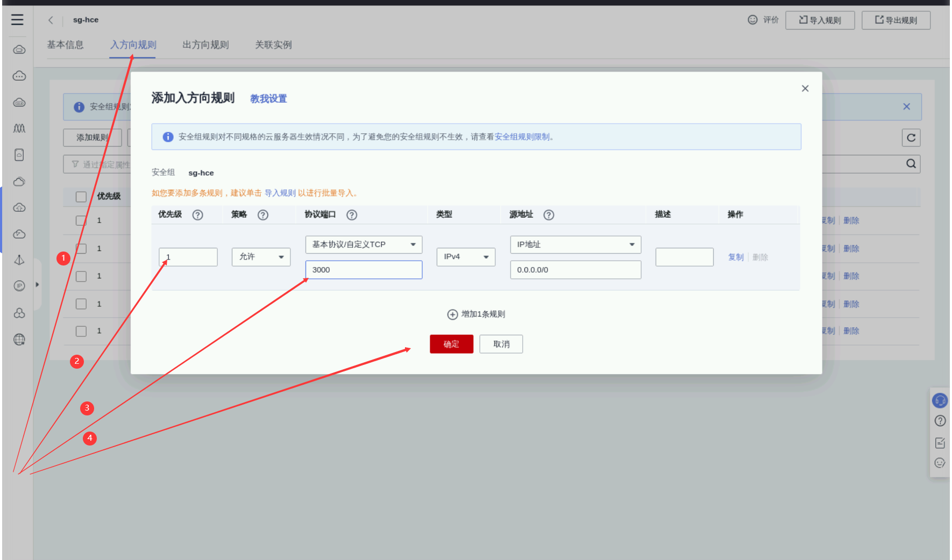This screenshot has height=560, width=952.
Task: Click the 导入规则 button in header
Action: point(820,20)
